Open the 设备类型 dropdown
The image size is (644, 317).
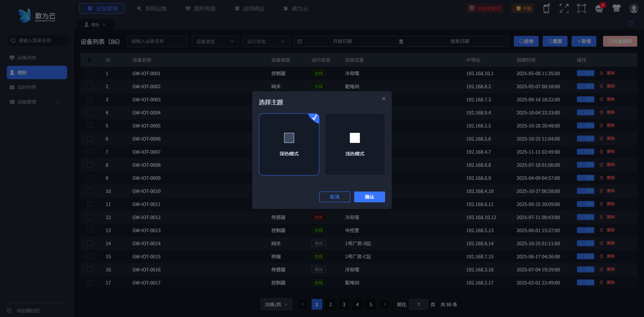(215, 41)
